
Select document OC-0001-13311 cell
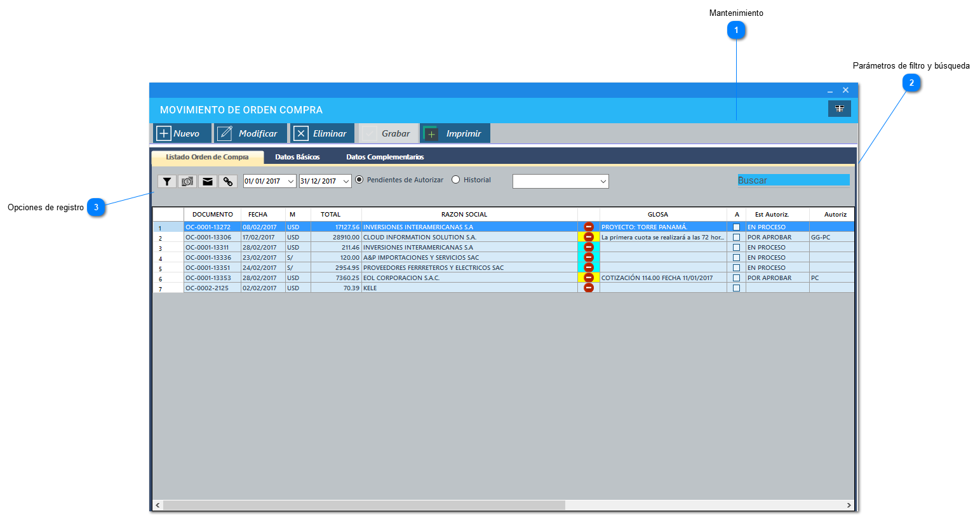click(213, 247)
